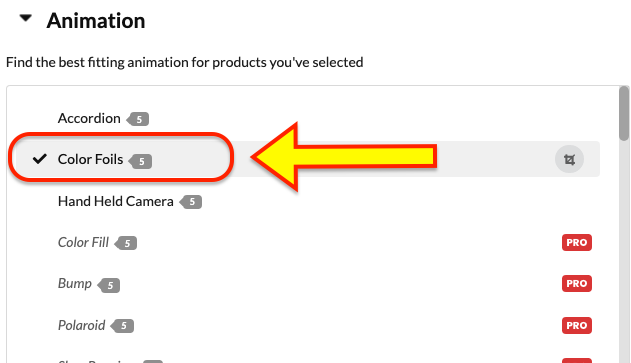
Task: Select the Polaroid animation
Action: pos(81,325)
